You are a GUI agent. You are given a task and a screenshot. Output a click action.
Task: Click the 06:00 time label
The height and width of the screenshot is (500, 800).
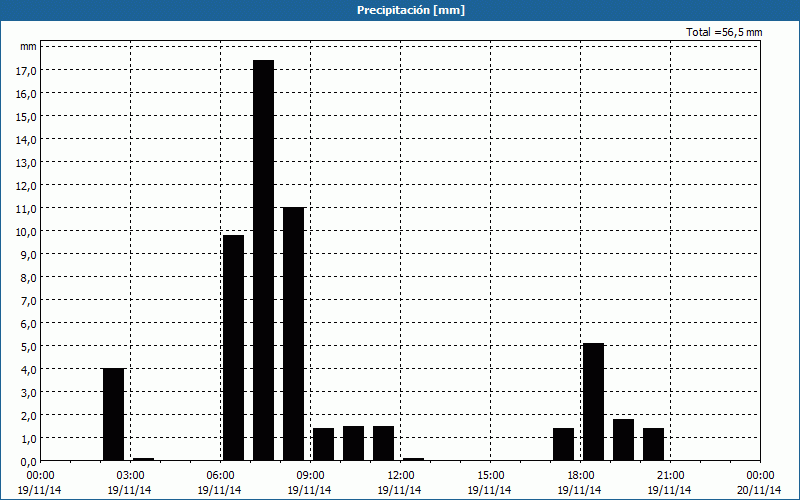220,476
